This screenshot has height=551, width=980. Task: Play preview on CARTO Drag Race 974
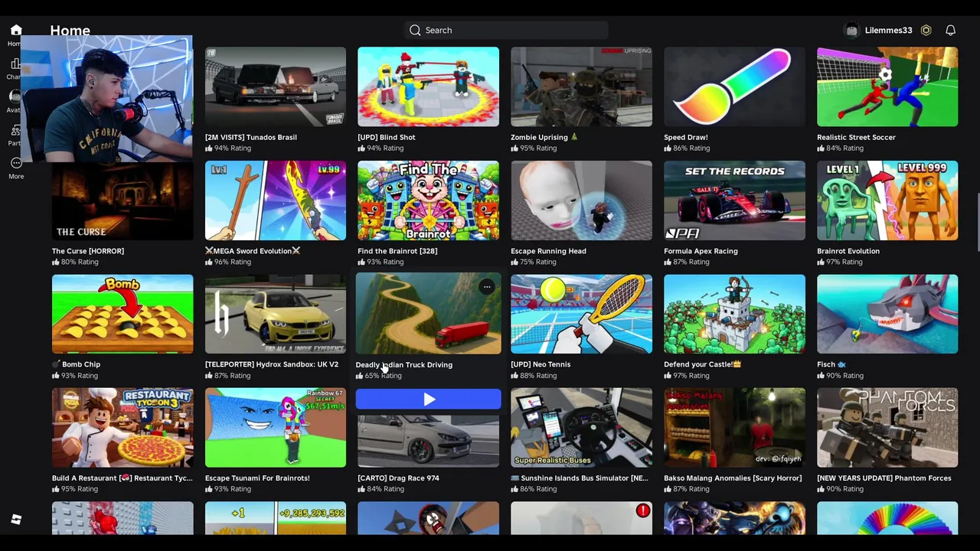[x=429, y=399]
